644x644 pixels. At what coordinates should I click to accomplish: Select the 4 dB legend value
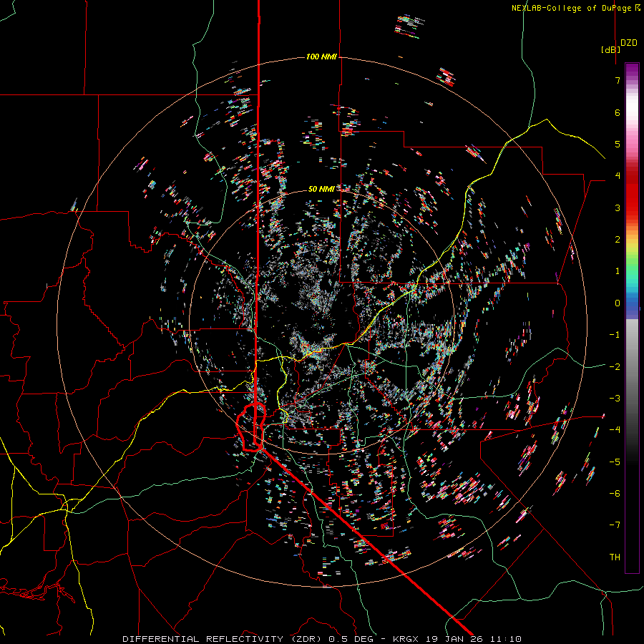pos(618,176)
